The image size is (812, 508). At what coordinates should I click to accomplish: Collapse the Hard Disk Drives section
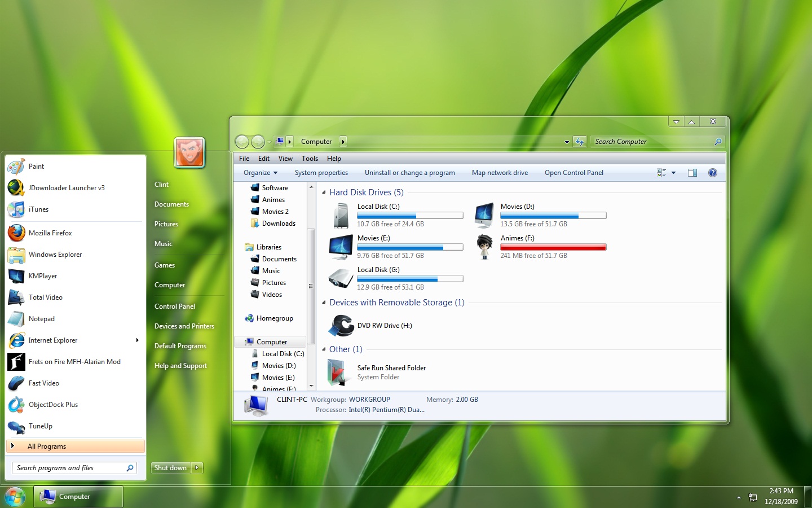(323, 192)
